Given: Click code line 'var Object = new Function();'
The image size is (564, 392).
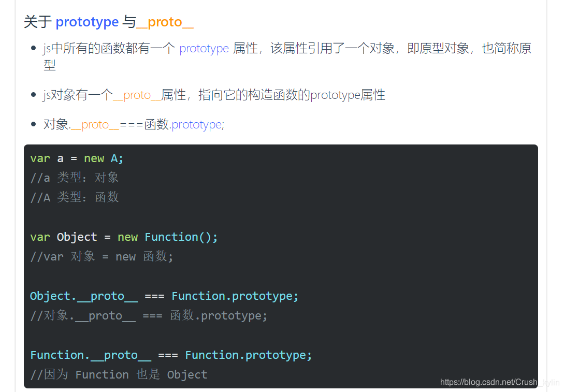Looking at the screenshot, I should pyautogui.click(x=124, y=237).
